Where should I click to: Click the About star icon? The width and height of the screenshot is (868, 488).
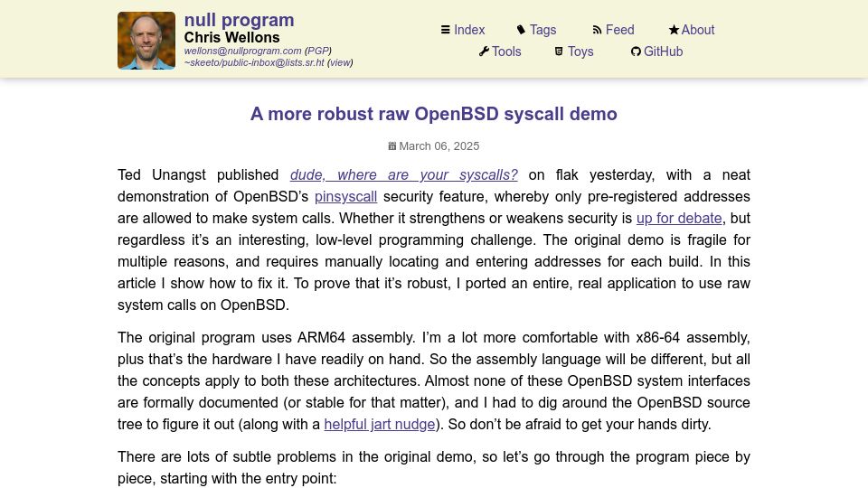point(673,30)
